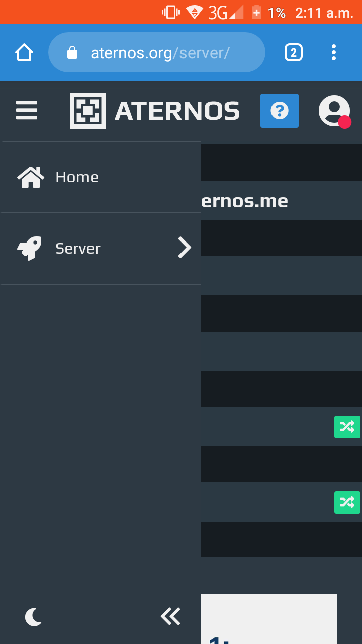The image size is (362, 644).
Task: Click the upper green shuffle icon
Action: tap(347, 427)
